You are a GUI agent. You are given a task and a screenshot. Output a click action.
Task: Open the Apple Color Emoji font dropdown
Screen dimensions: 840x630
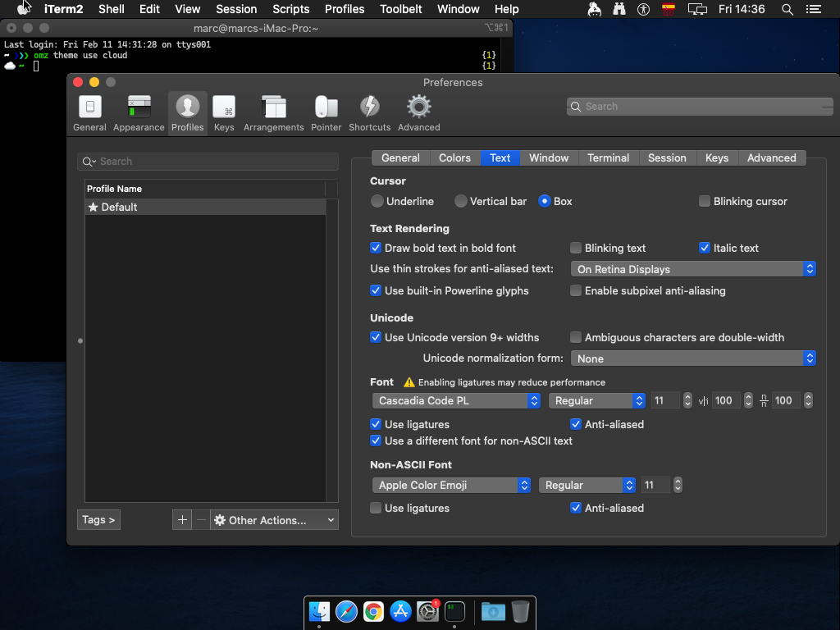(x=451, y=485)
